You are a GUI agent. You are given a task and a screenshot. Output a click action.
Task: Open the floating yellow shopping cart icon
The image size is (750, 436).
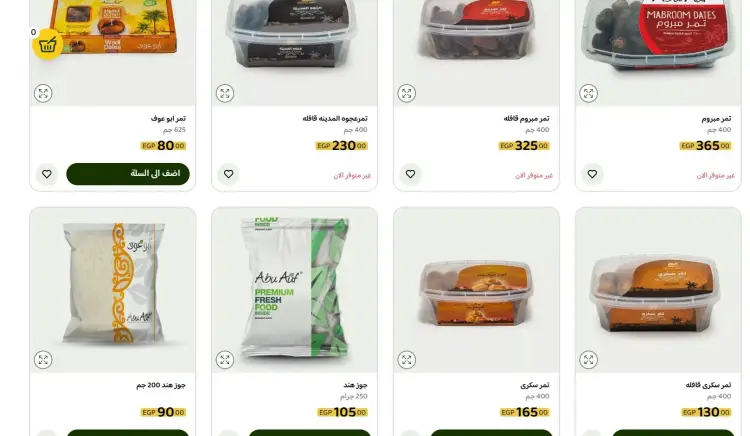tap(47, 44)
